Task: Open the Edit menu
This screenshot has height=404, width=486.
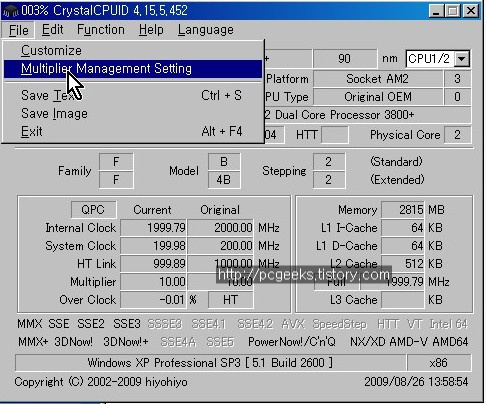Action: tap(52, 30)
